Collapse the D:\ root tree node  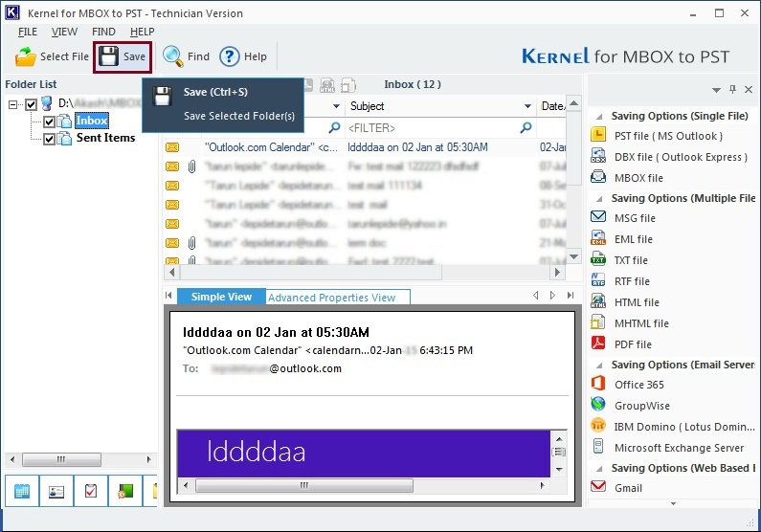12,104
